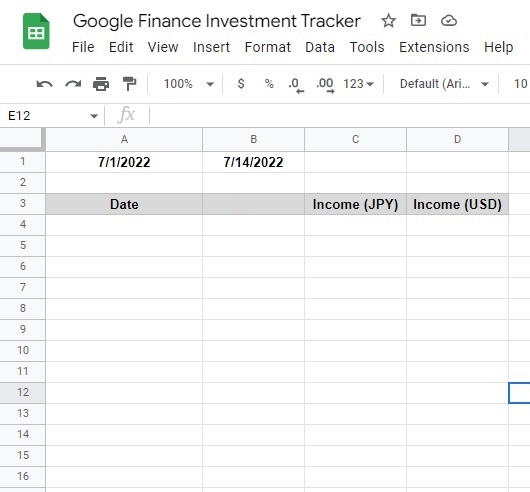Check the cloud document status icon
The height and width of the screenshot is (492, 530).
(x=449, y=21)
